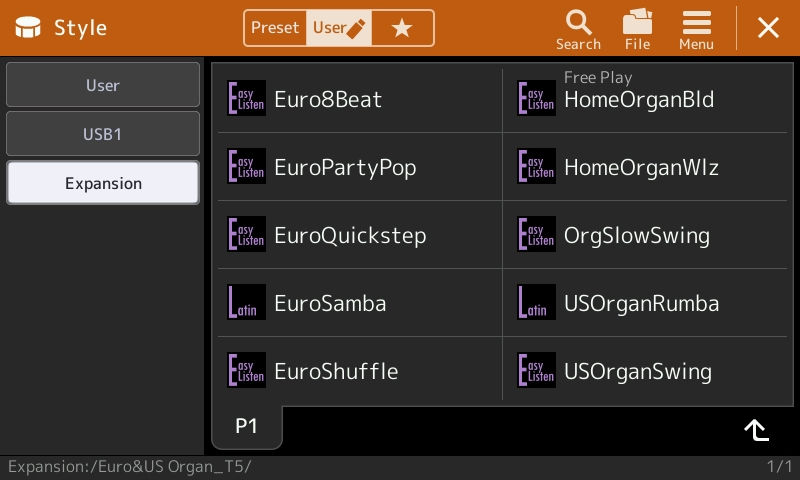800x480 pixels.
Task: Click the Style drum icon in header
Action: (28, 28)
